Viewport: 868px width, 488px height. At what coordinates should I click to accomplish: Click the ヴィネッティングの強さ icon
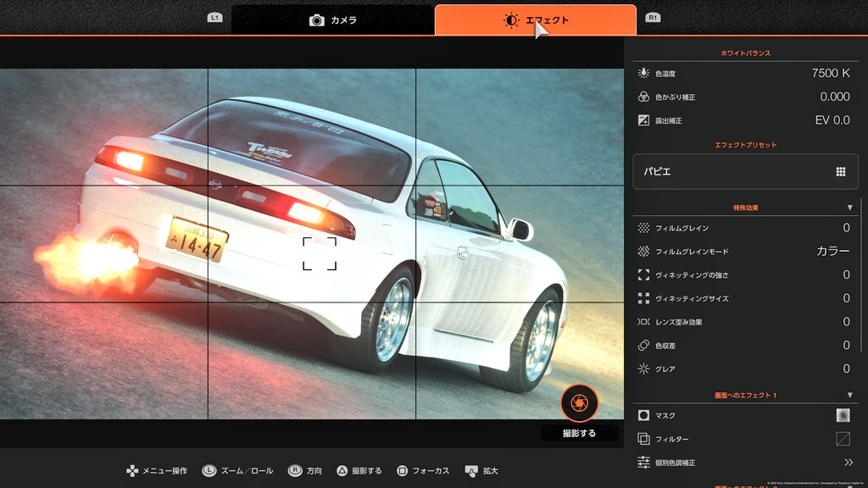point(643,274)
